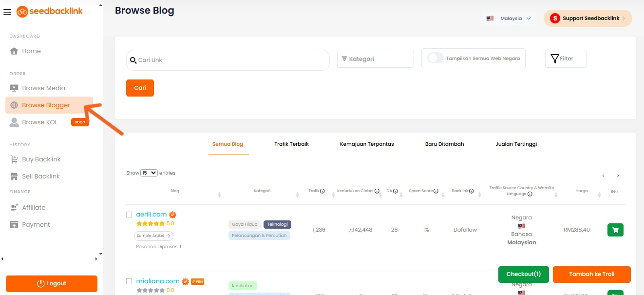Click the hamburger menu icon
644x295 pixels.
(7, 12)
